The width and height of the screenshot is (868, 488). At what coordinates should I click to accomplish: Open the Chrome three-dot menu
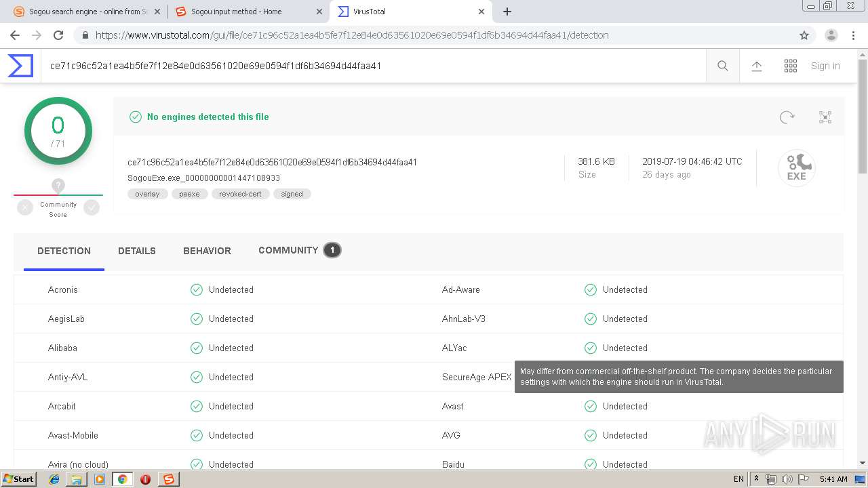pos(854,35)
